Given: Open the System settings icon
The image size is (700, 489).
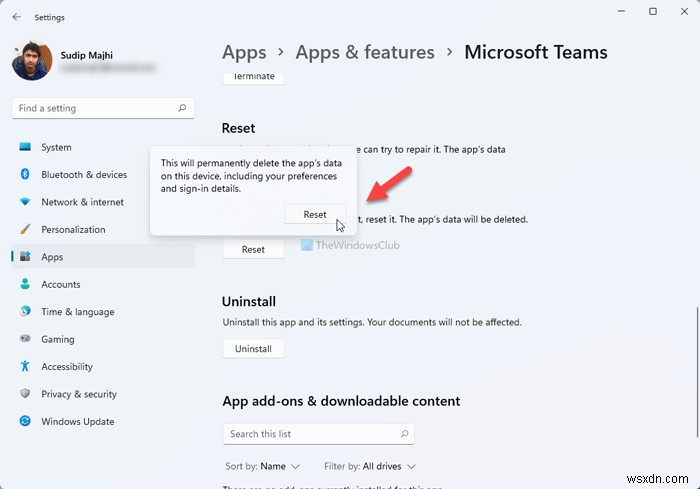Looking at the screenshot, I should click(x=25, y=147).
